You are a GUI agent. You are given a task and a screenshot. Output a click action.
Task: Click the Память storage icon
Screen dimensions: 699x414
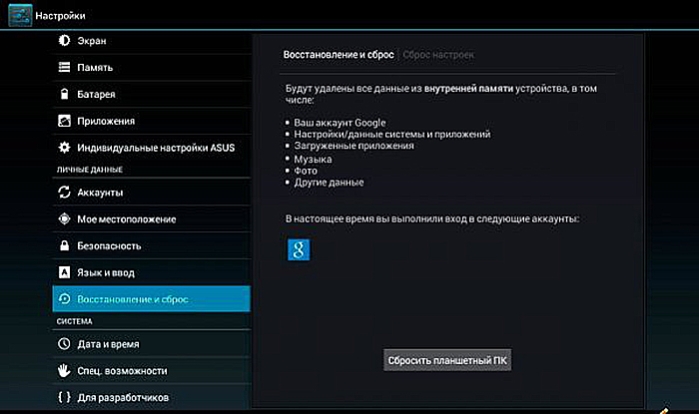click(x=64, y=67)
